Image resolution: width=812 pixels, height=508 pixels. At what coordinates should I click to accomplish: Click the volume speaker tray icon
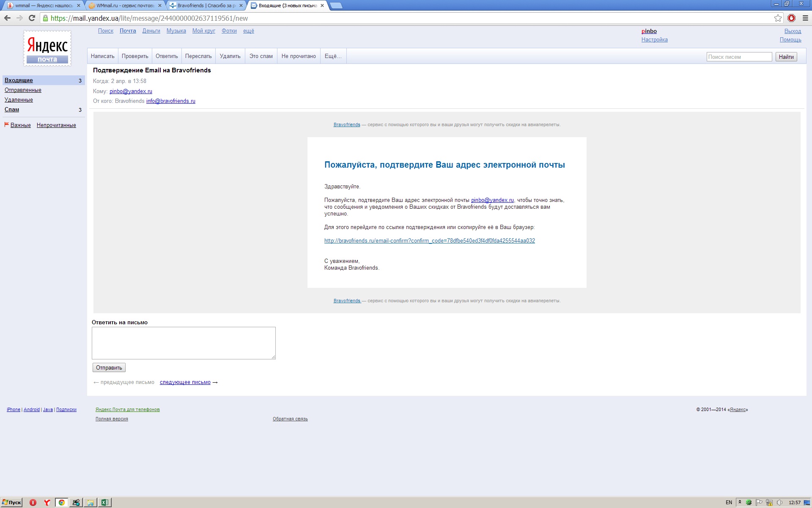click(x=780, y=502)
